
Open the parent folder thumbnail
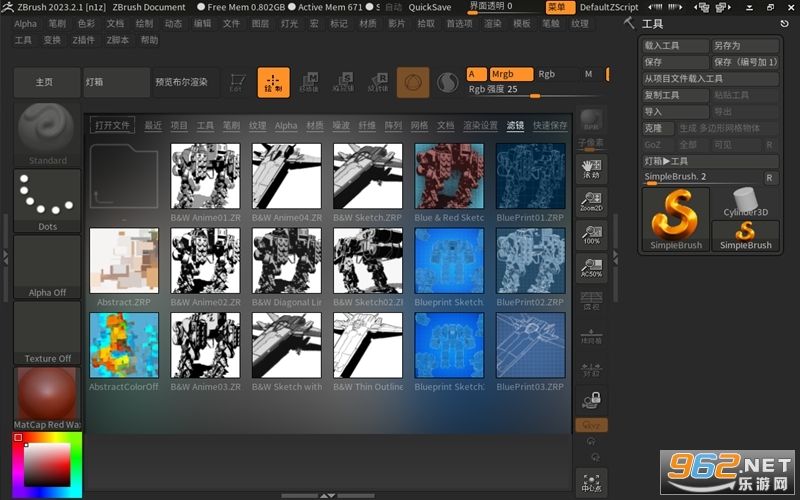tap(124, 176)
